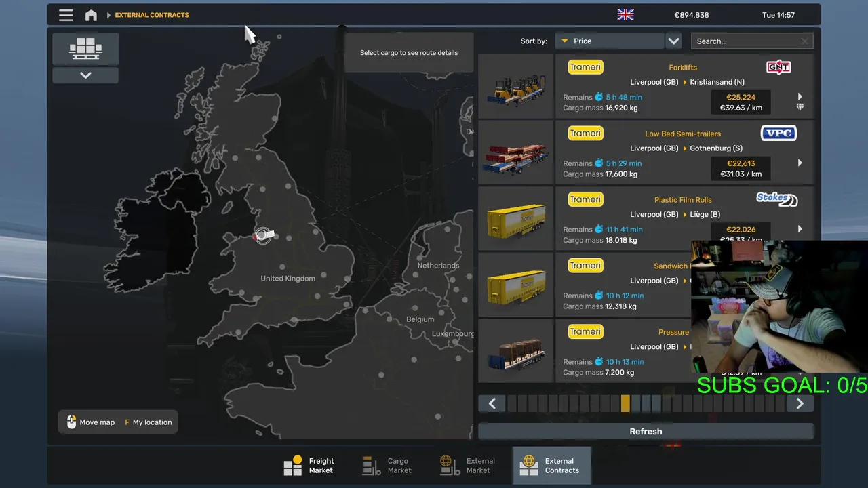The image size is (868, 488).
Task: Go to next job list page
Action: [x=800, y=404]
